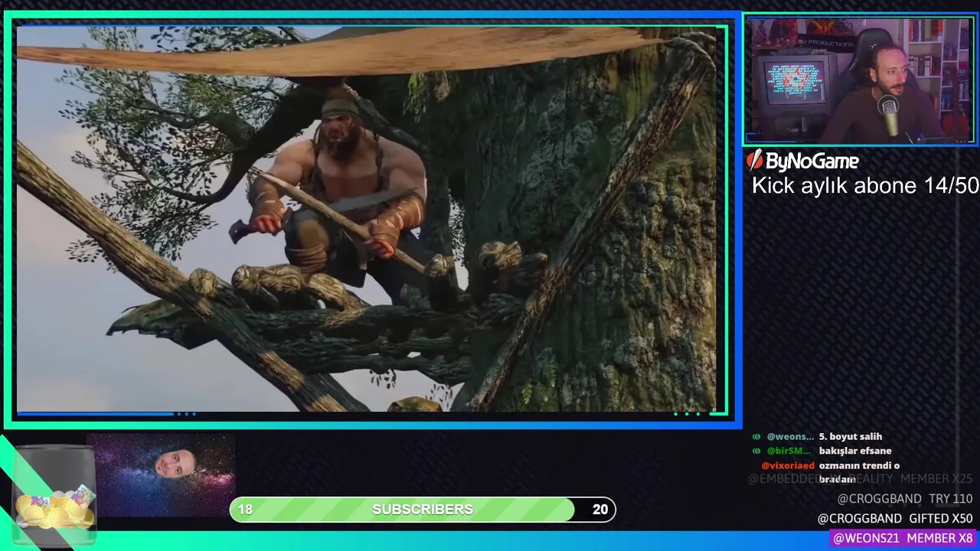Click the badge icon beside @weons… chat message
The width and height of the screenshot is (980, 551).
(x=756, y=436)
